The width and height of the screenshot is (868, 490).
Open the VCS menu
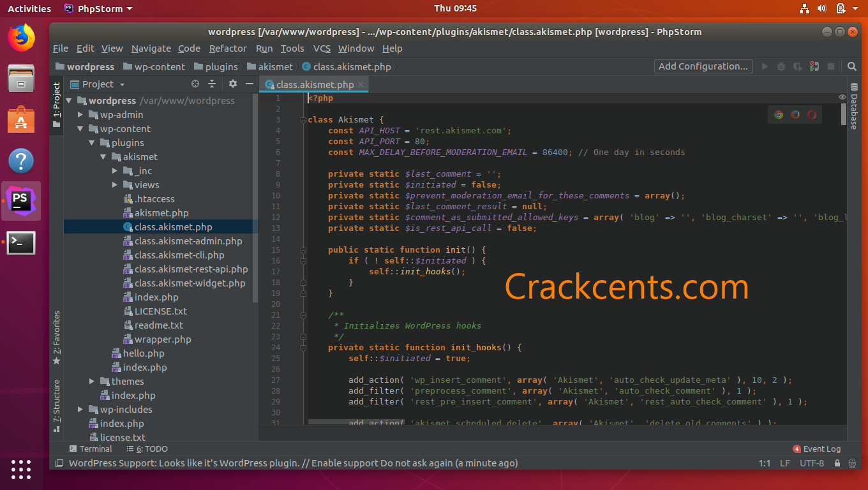[x=322, y=48]
